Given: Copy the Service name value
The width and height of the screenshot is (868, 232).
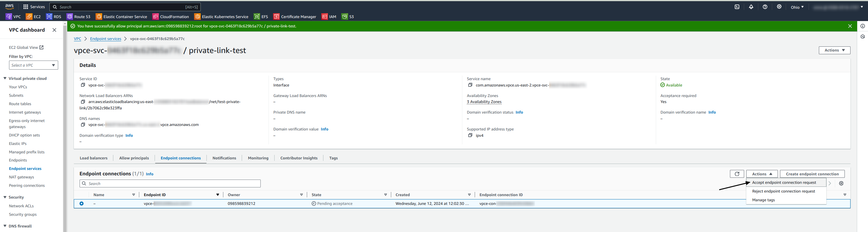Looking at the screenshot, I should [x=470, y=85].
